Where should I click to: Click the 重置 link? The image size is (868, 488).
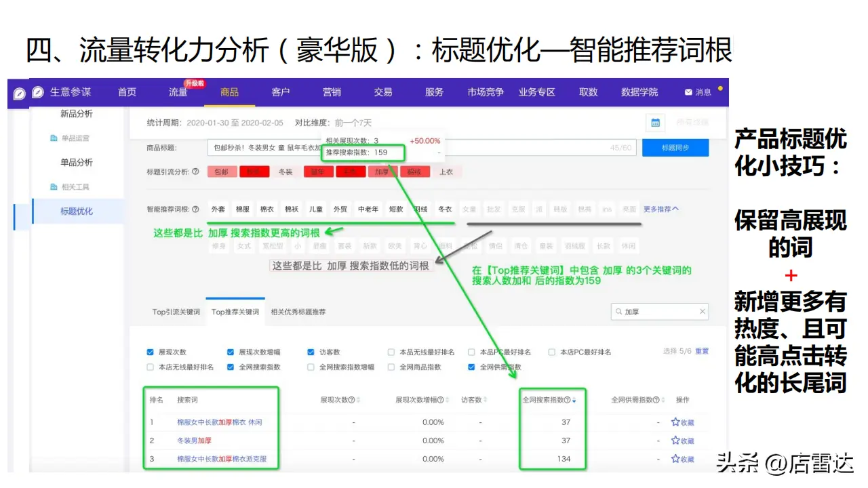pos(702,351)
